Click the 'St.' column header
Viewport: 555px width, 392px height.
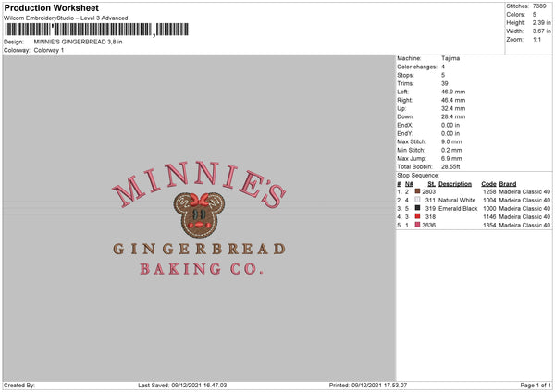point(431,184)
